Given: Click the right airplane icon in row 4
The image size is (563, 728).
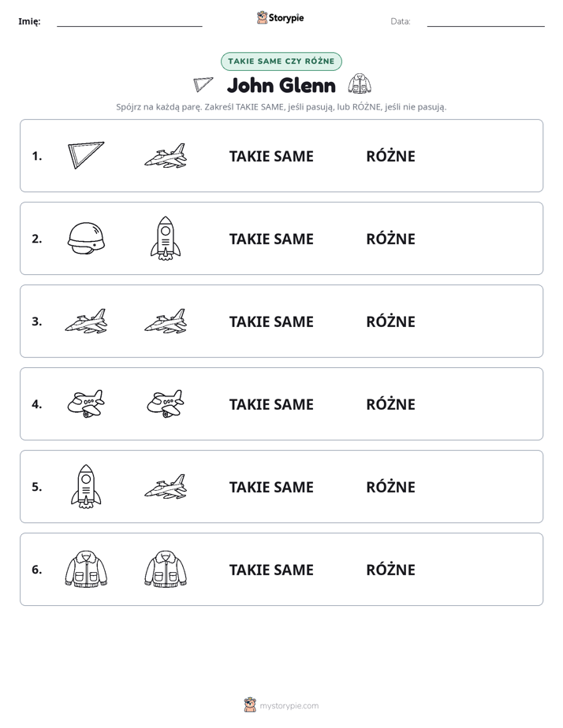Looking at the screenshot, I should (x=166, y=403).
